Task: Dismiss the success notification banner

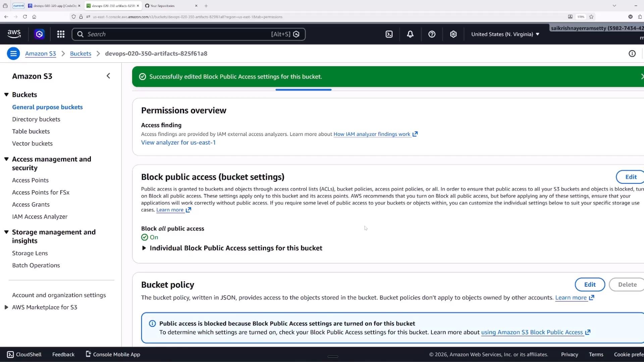Action: tap(642, 77)
